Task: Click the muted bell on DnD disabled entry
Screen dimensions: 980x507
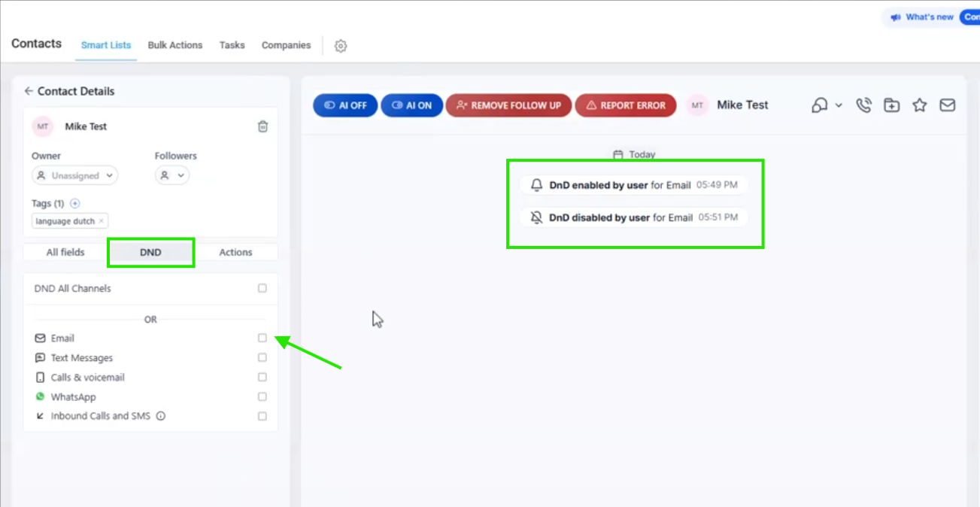Action: [x=536, y=217]
